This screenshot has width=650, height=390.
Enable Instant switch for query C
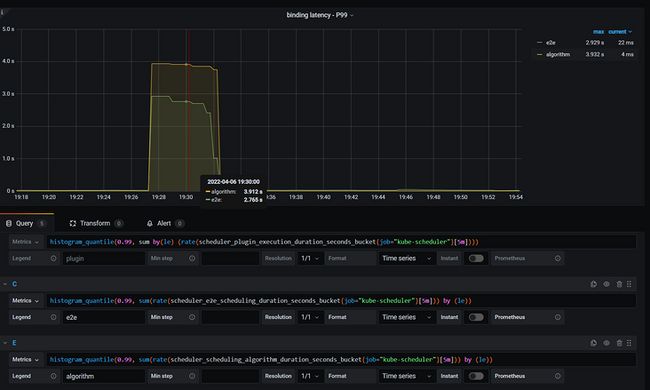[x=476, y=317]
